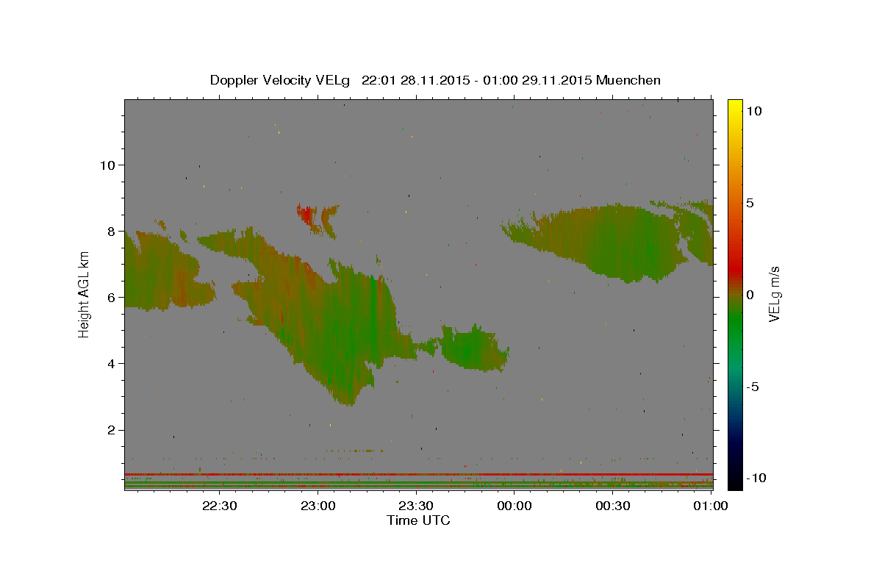The image size is (882, 588).
Task: Click the colorbar value -10 label
Action: tap(756, 478)
